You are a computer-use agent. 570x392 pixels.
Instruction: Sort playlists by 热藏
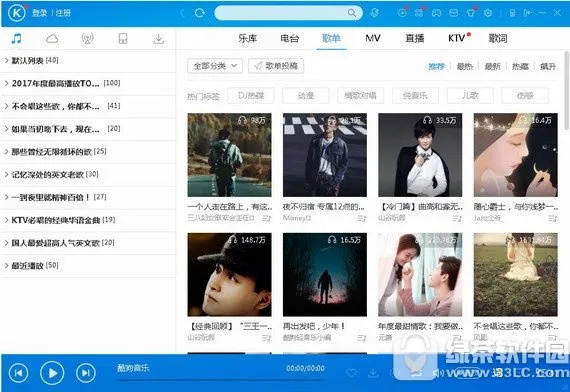pos(520,66)
